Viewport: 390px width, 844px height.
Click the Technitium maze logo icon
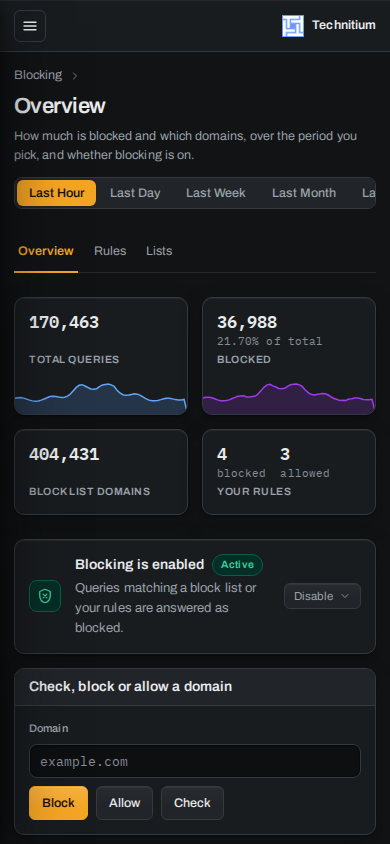click(293, 26)
